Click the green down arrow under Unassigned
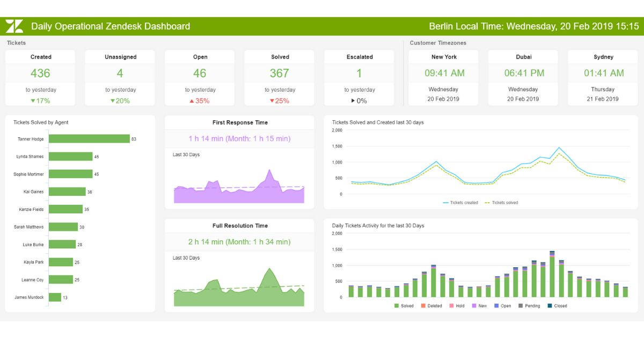Screen dimensions: 644x338 coord(113,101)
